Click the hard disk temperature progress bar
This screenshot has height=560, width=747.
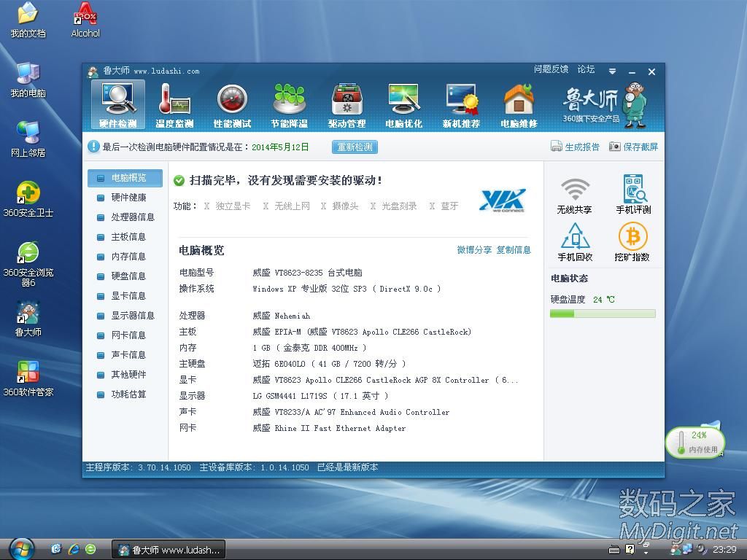click(x=603, y=314)
